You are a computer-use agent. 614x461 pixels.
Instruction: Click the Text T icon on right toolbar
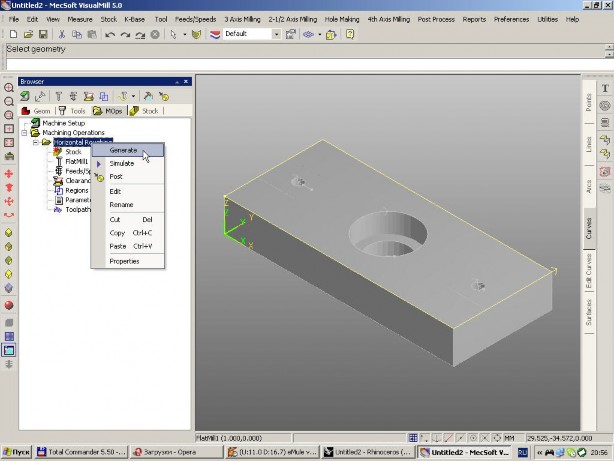point(605,88)
